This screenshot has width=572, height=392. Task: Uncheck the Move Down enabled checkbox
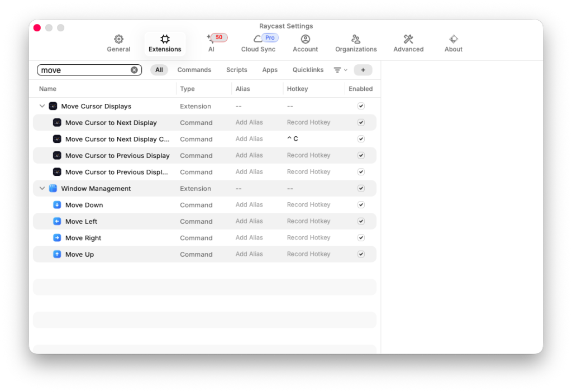pos(361,205)
